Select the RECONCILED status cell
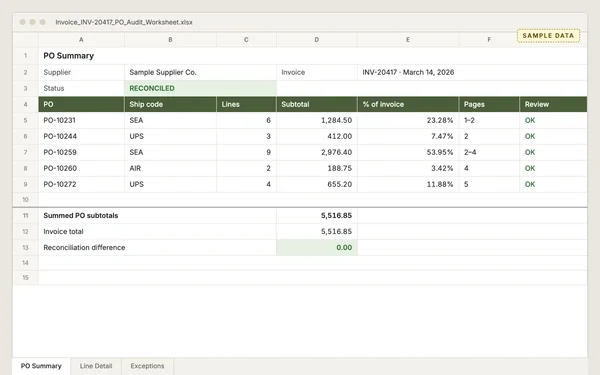600x375 pixels. tap(201, 88)
